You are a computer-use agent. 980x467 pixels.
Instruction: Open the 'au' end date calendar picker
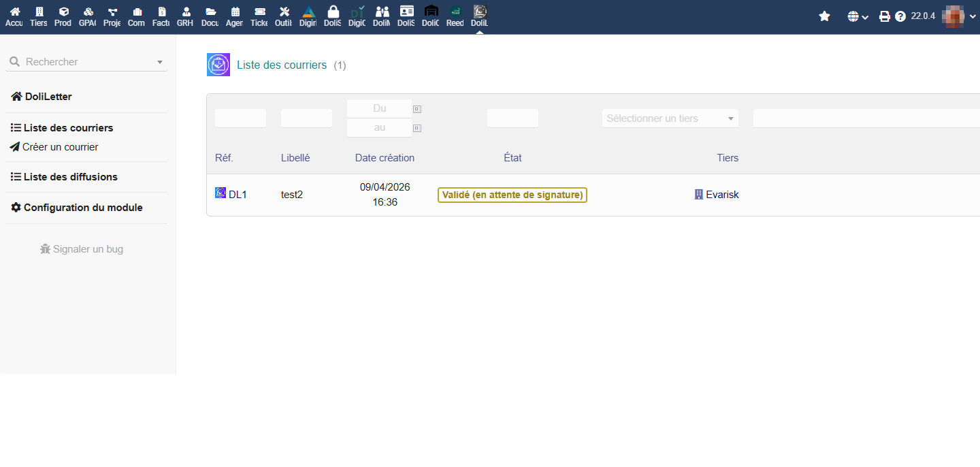(x=417, y=128)
